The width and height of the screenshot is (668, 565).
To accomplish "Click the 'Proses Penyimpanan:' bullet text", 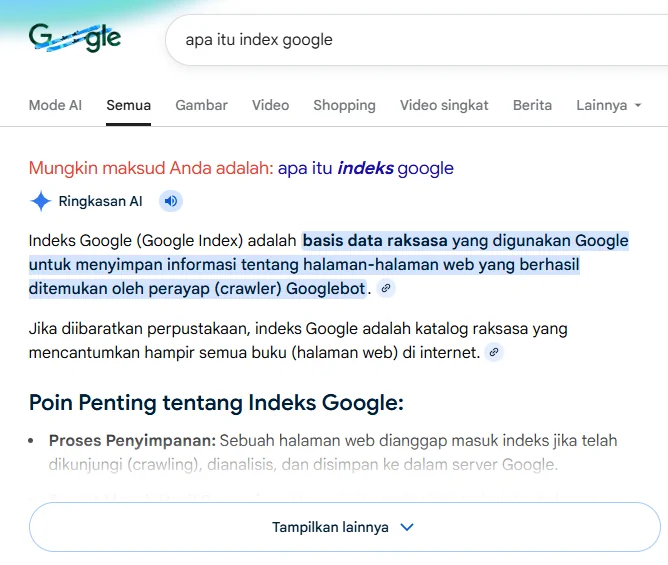I will click(132, 441).
